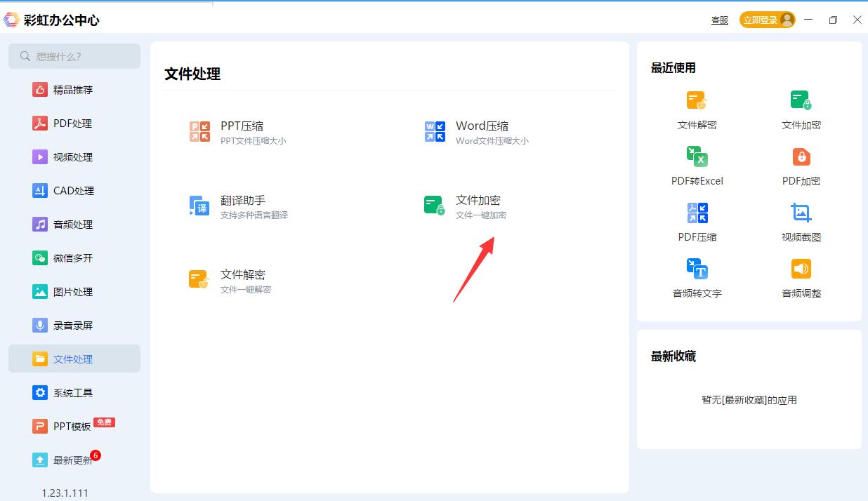
Task: Select the 录音录屏 recording section
Action: click(x=72, y=325)
